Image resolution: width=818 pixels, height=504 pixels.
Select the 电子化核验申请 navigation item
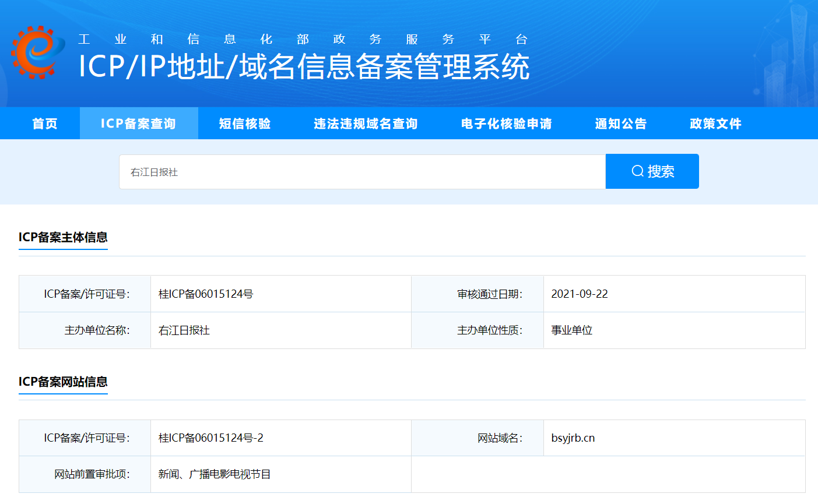point(506,124)
